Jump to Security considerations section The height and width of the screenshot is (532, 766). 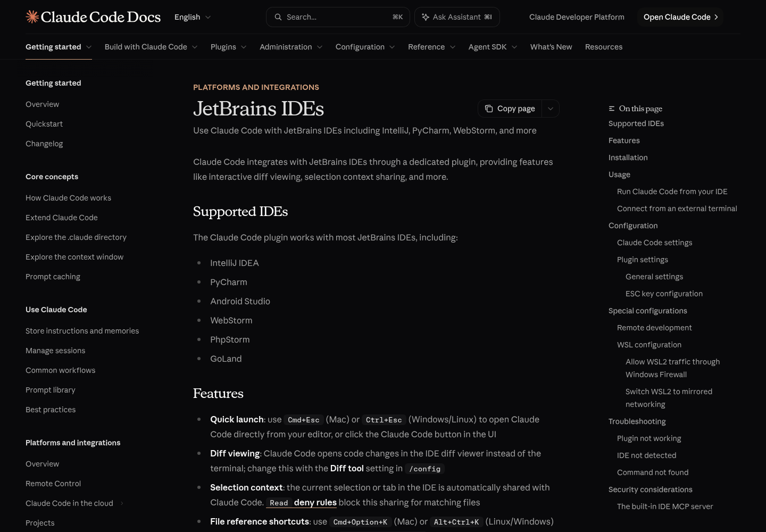[650, 489]
